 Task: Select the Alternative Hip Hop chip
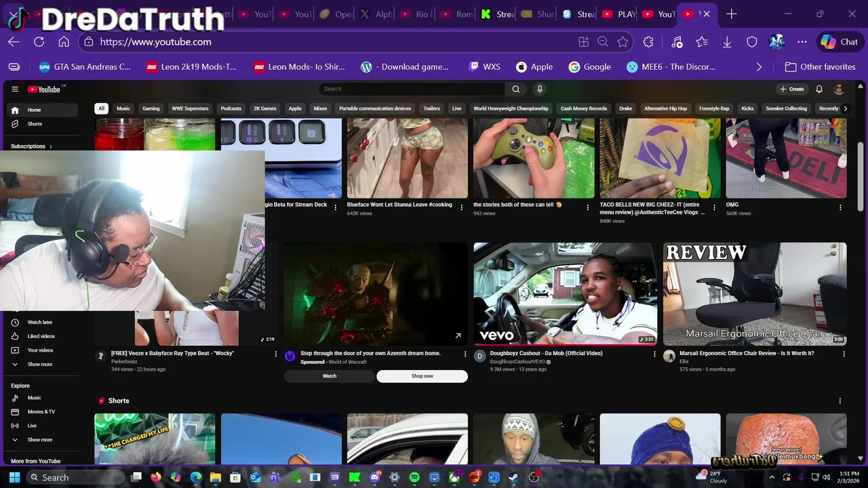click(x=665, y=108)
